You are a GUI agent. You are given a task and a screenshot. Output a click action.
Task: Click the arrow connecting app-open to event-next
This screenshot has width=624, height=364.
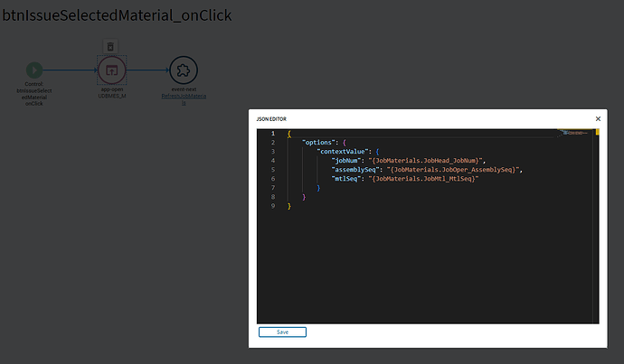click(x=147, y=70)
